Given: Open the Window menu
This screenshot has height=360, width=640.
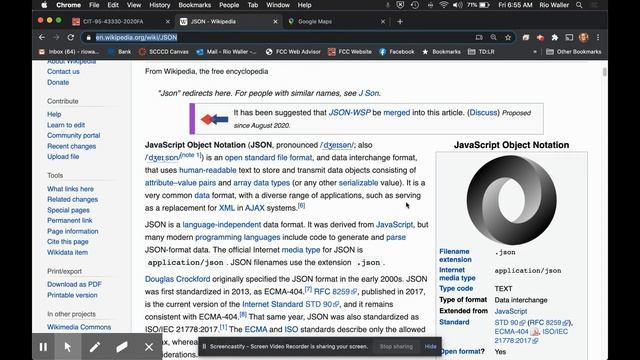Looking at the screenshot, I should coord(278,5).
